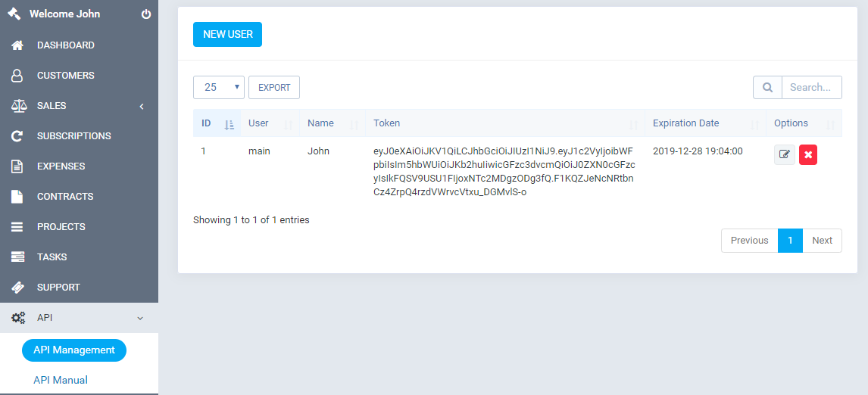This screenshot has width=868, height=395.
Task: Click the magnifier search icon
Action: [x=767, y=88]
